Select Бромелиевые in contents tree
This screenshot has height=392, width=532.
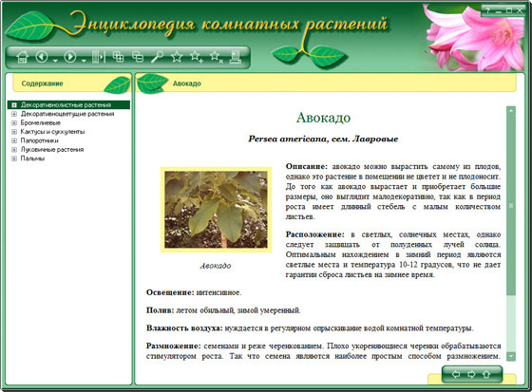(40, 122)
